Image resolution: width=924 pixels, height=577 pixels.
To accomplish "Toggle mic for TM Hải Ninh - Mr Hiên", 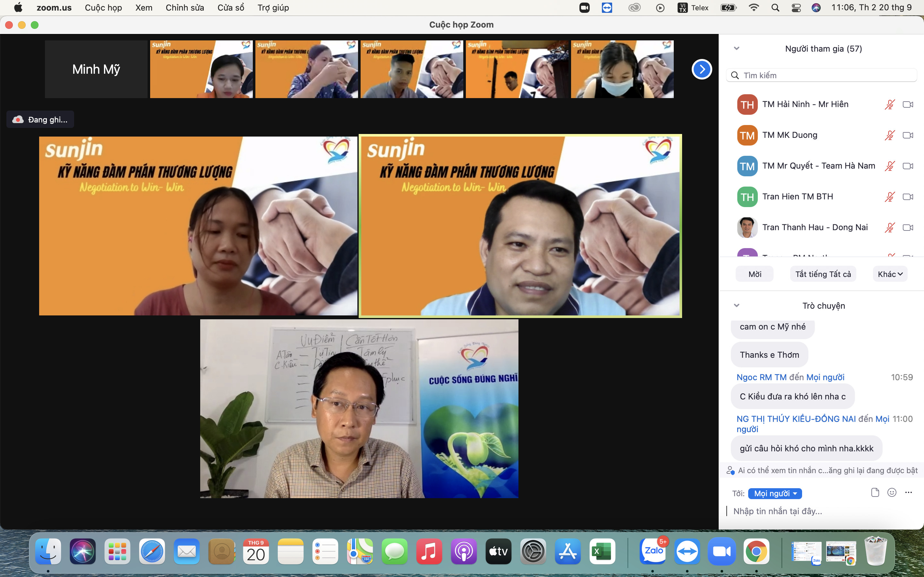I will 890,104.
